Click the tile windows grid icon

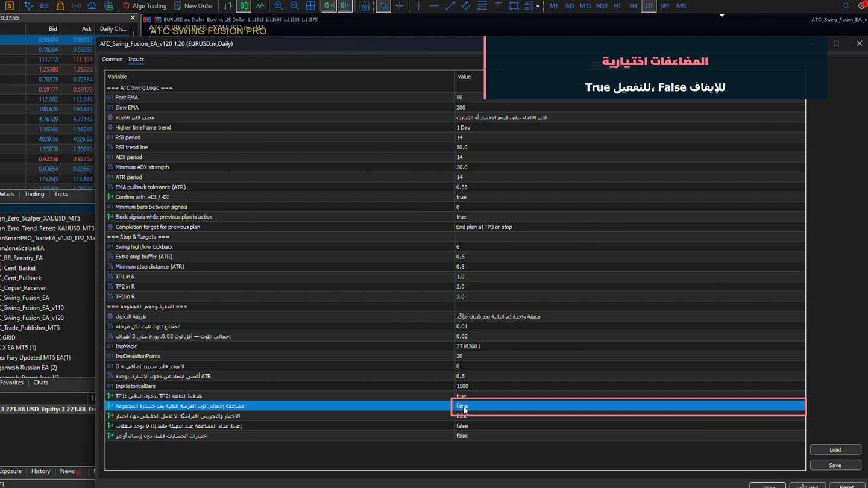click(x=310, y=6)
